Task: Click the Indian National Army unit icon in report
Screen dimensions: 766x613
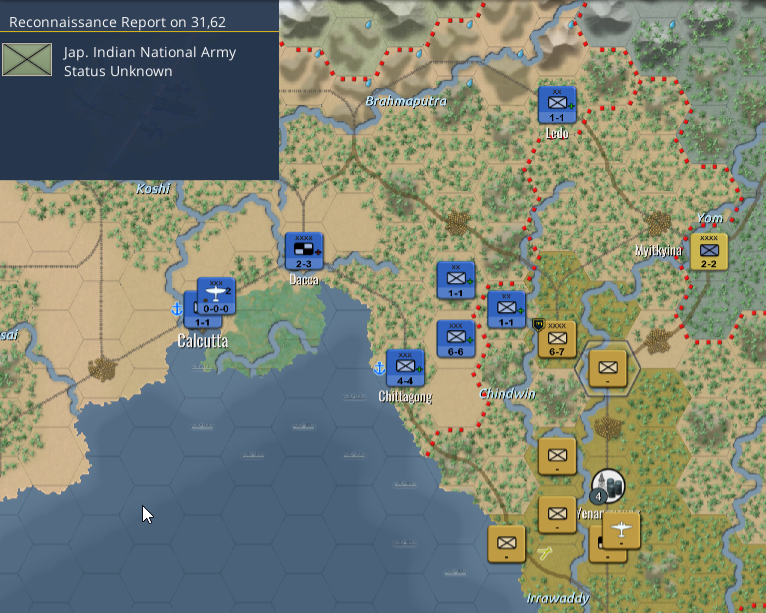Action: (x=27, y=60)
